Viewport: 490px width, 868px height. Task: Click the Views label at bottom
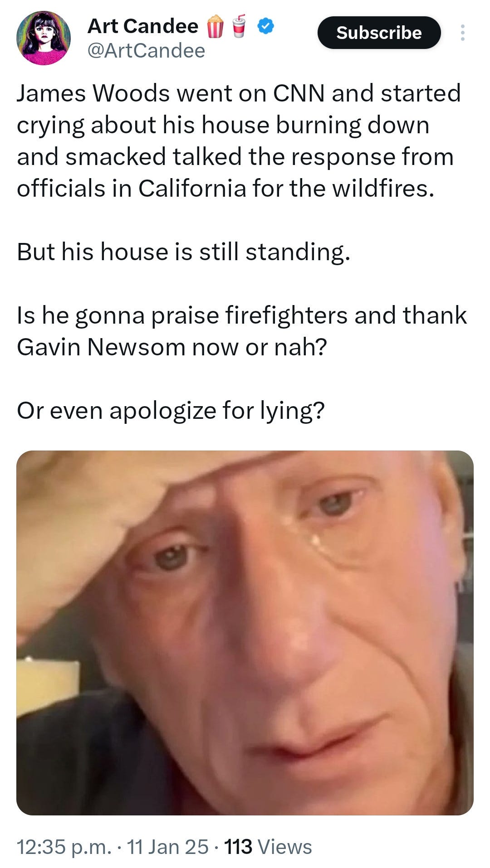284,847
